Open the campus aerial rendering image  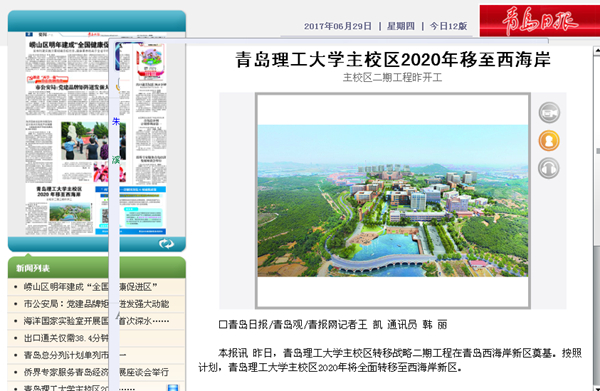[393, 200]
